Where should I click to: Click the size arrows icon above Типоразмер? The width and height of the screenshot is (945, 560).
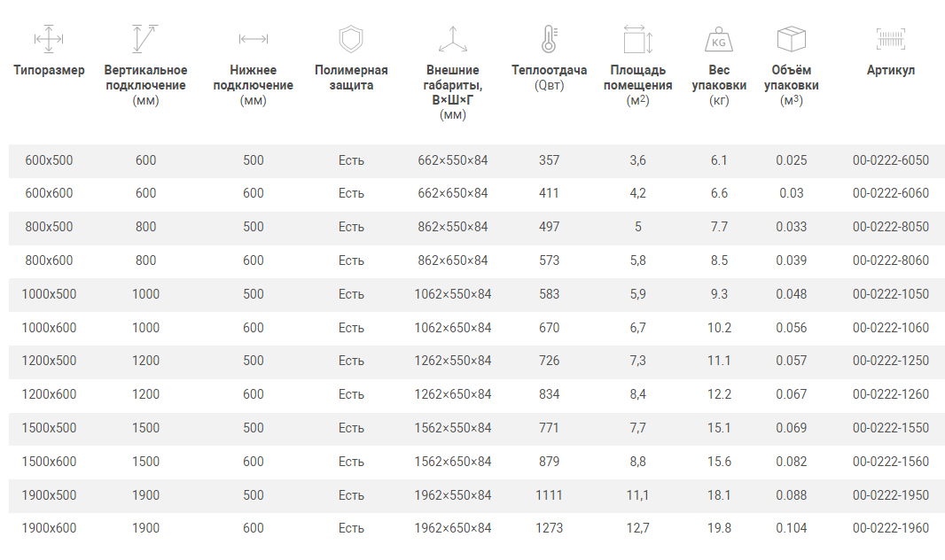coord(49,39)
